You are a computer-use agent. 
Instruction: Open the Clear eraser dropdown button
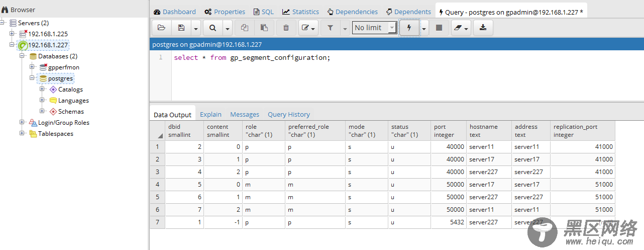point(461,28)
